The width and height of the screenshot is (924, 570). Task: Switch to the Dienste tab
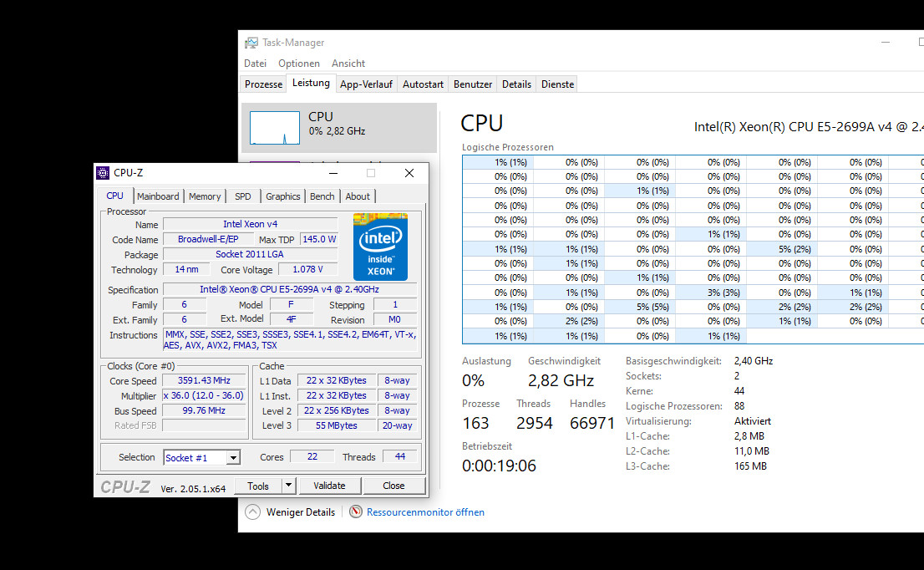[x=557, y=84]
